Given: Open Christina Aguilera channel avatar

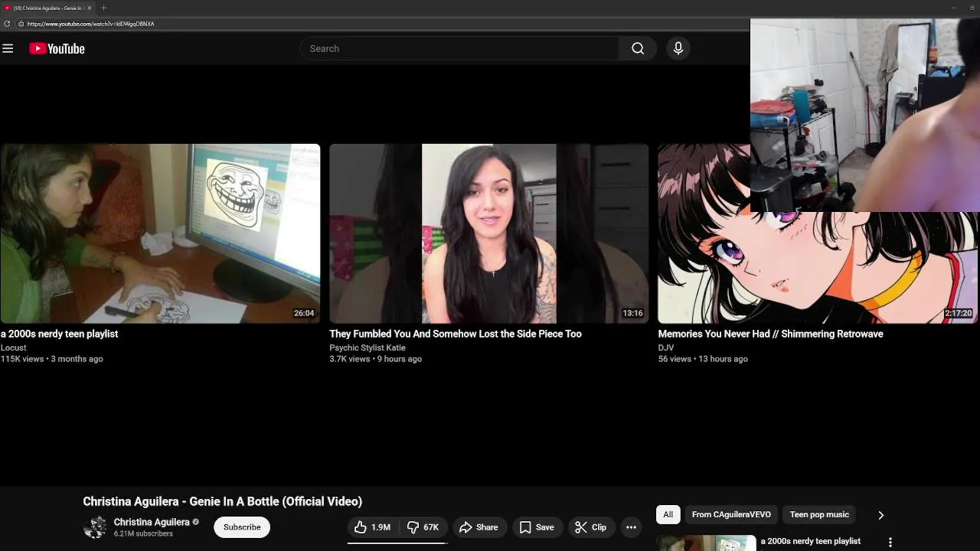Looking at the screenshot, I should (x=95, y=527).
